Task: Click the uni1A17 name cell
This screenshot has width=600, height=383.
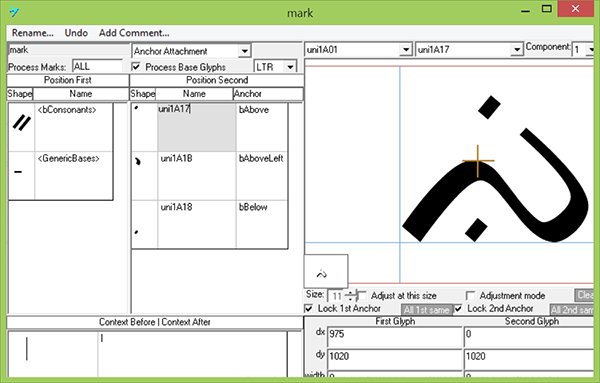Action: (x=197, y=127)
